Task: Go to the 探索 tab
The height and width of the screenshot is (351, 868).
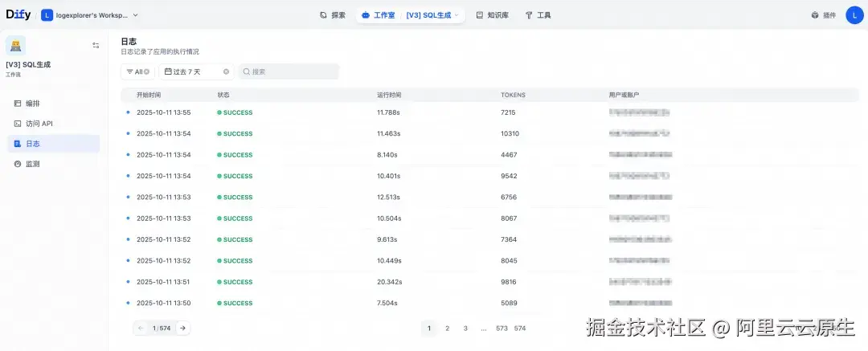Action: coord(333,15)
